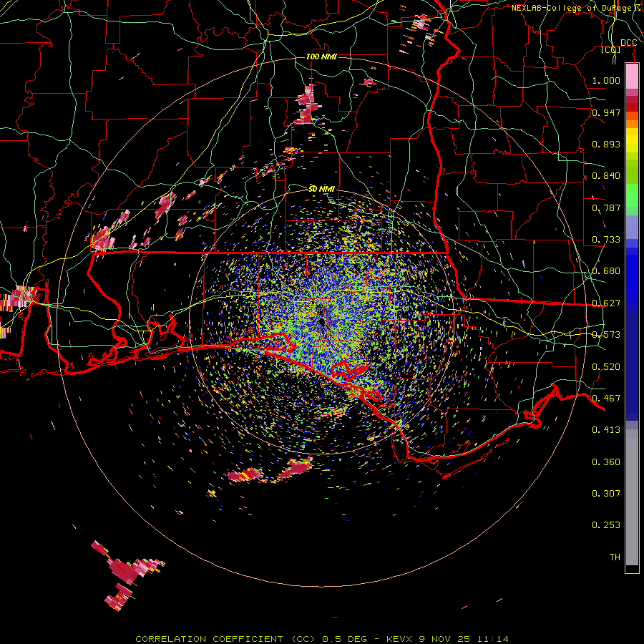Click the 0.360 scale value
The height and width of the screenshot is (644, 644).
point(606,462)
